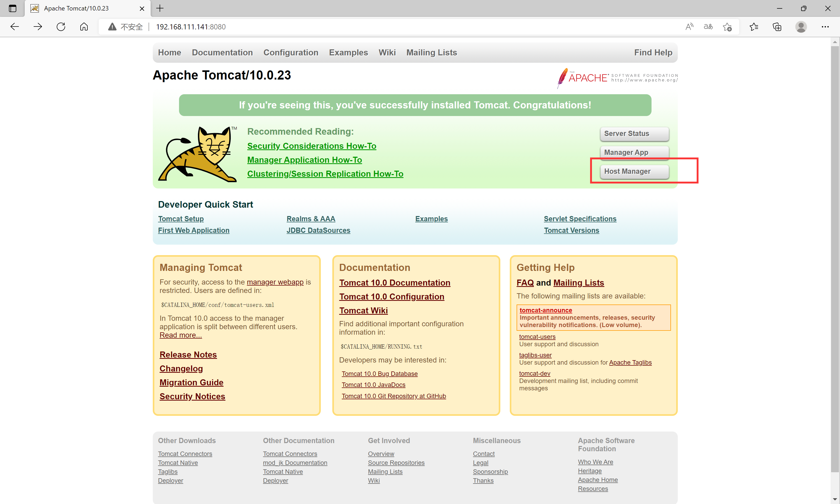Open the Tomcat Setup link

click(181, 219)
